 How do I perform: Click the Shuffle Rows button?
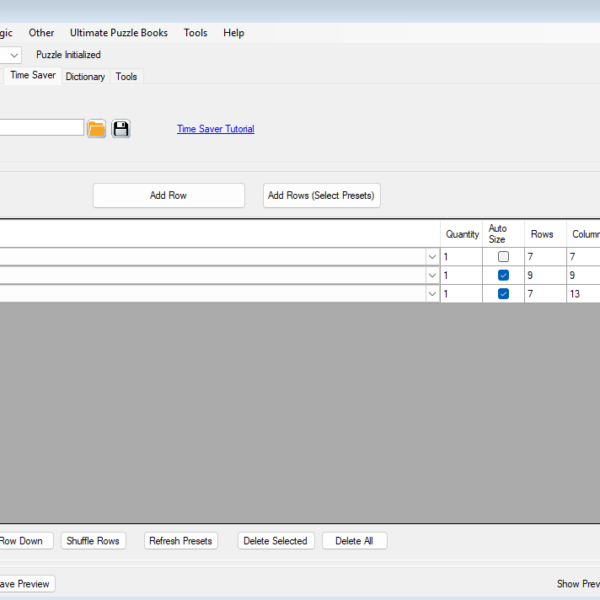coord(93,541)
